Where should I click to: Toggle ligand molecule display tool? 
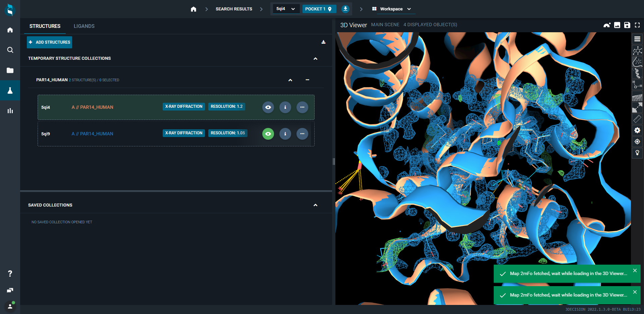point(637,51)
